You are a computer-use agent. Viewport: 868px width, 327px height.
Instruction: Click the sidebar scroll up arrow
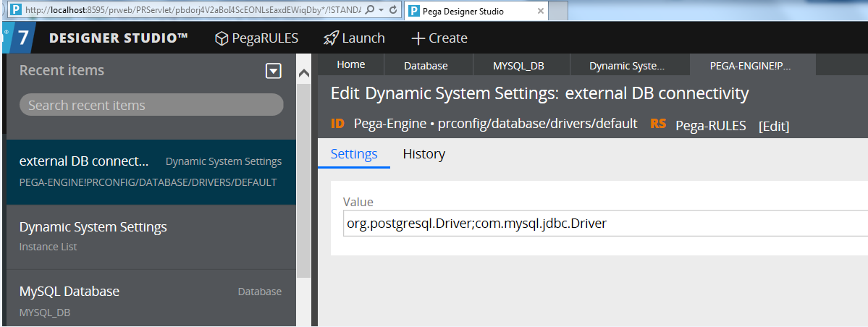click(x=304, y=72)
